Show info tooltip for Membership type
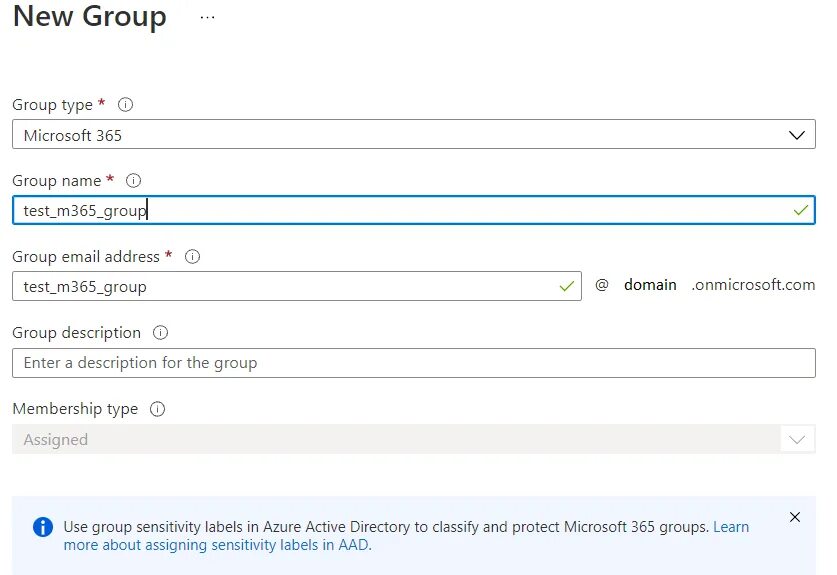This screenshot has width=837, height=575. pyautogui.click(x=157, y=409)
